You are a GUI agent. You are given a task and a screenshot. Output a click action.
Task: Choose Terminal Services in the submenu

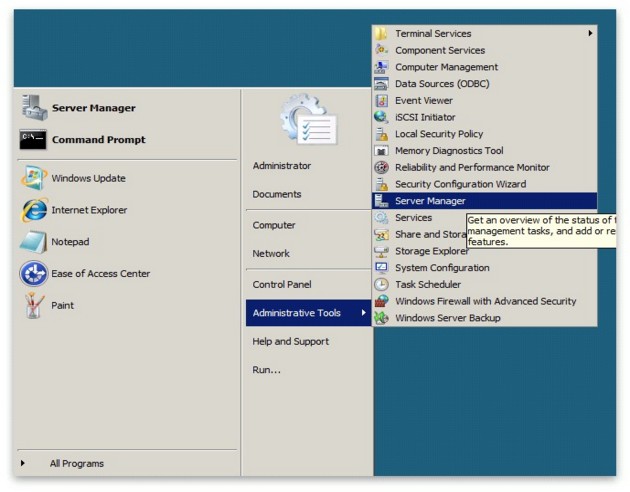point(485,33)
